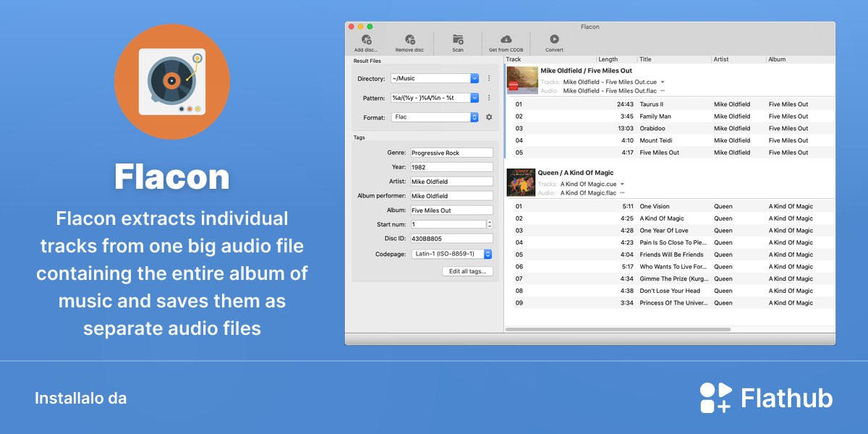This screenshot has width=868, height=434.
Task: Select the One Year Of Love track
Action: [674, 231]
